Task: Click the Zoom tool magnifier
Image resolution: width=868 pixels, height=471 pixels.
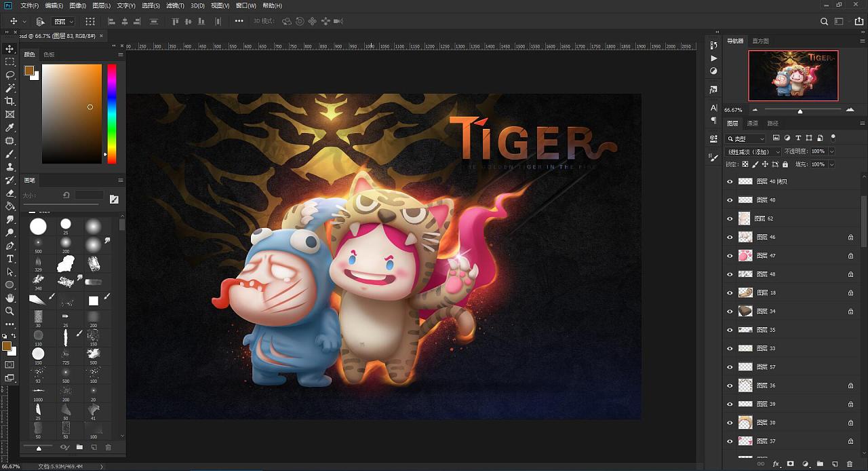Action: (10, 311)
